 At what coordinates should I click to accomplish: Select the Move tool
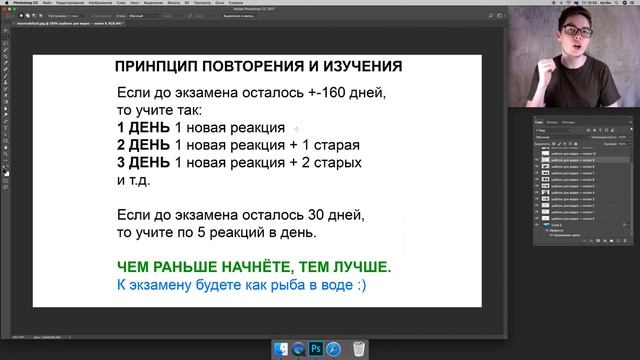click(6, 30)
